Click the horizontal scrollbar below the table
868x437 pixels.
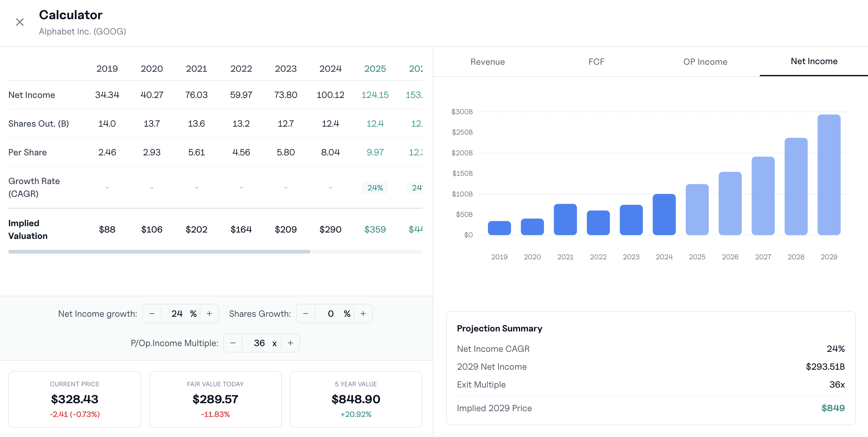158,251
